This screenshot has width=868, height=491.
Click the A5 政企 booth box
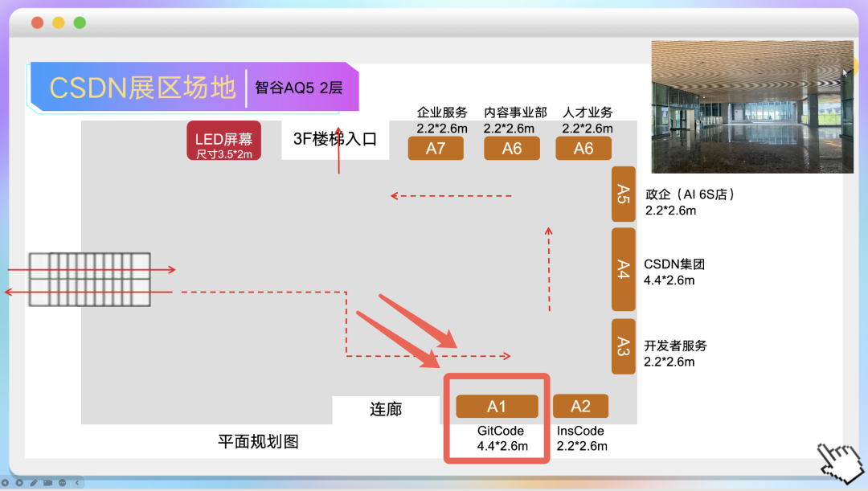tap(623, 194)
